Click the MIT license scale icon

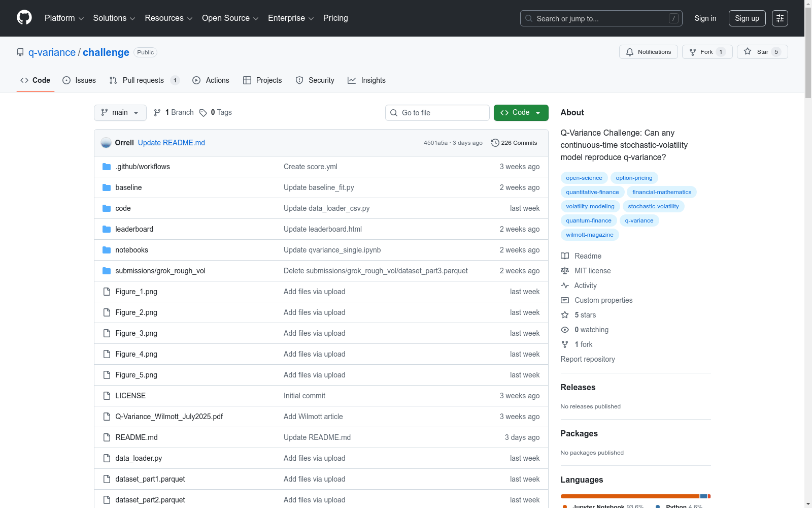point(565,271)
